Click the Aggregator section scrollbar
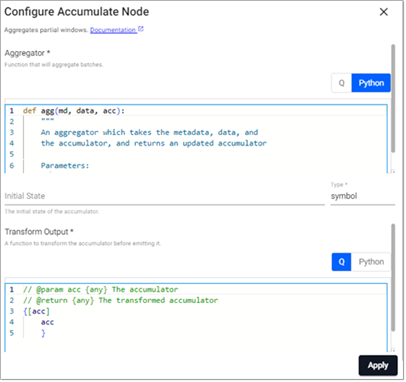This screenshot has width=406, height=382. pos(393,99)
